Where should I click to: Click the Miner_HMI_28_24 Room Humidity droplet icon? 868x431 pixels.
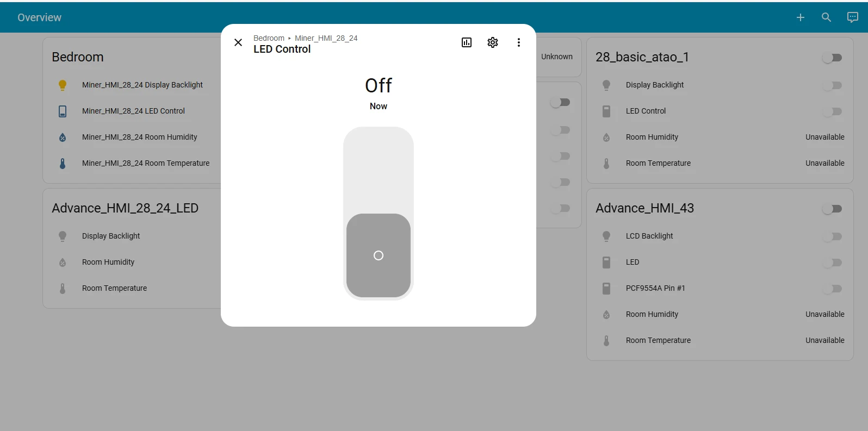pyautogui.click(x=63, y=138)
